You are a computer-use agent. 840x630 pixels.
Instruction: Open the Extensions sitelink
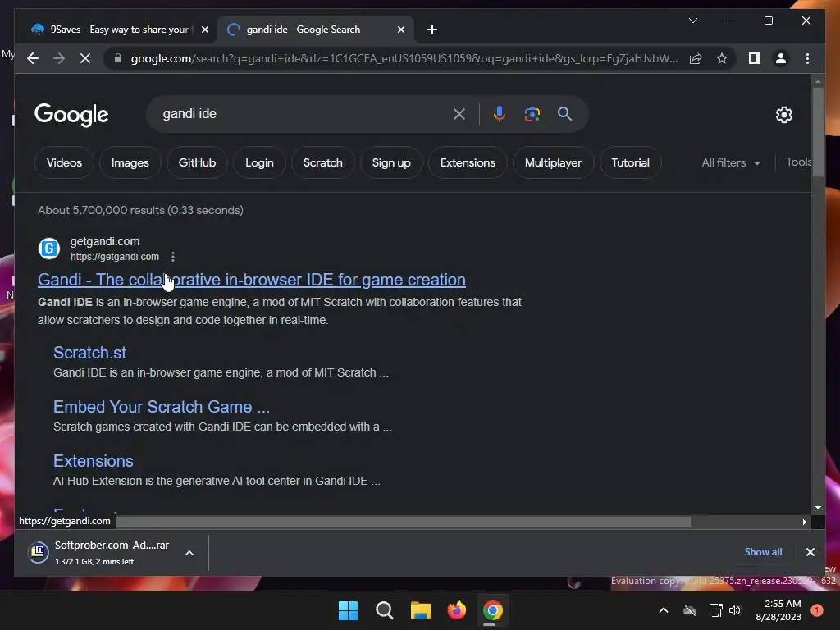pyautogui.click(x=94, y=461)
